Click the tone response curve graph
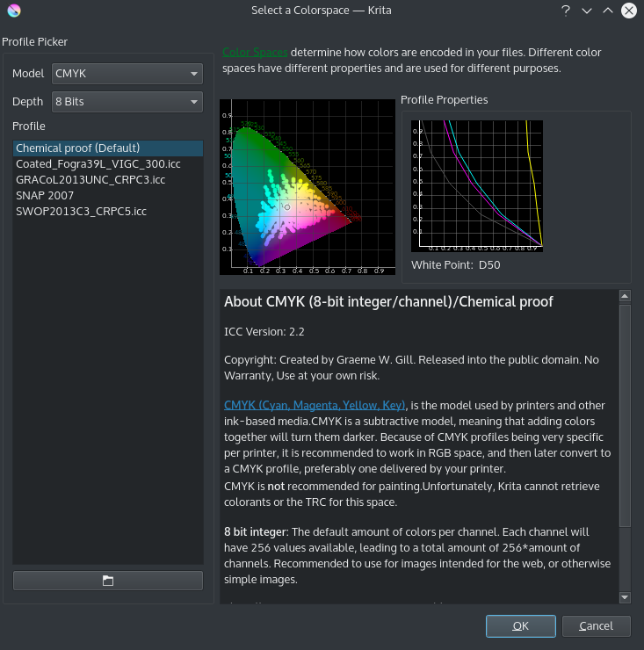The image size is (644, 650). [x=477, y=185]
